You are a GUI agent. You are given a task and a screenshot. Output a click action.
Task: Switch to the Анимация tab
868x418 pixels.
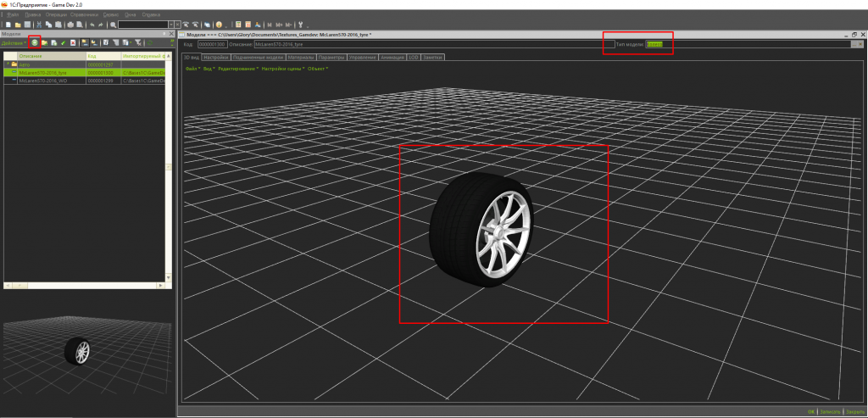[392, 57]
